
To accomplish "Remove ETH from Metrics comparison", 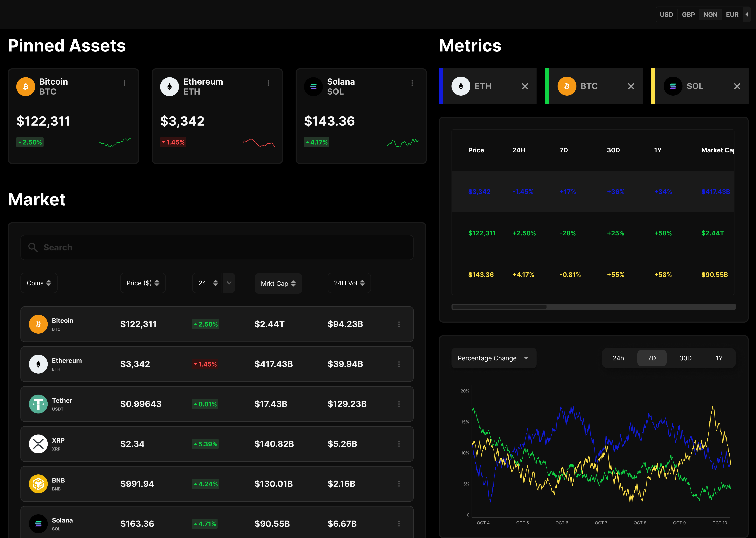I will [525, 86].
